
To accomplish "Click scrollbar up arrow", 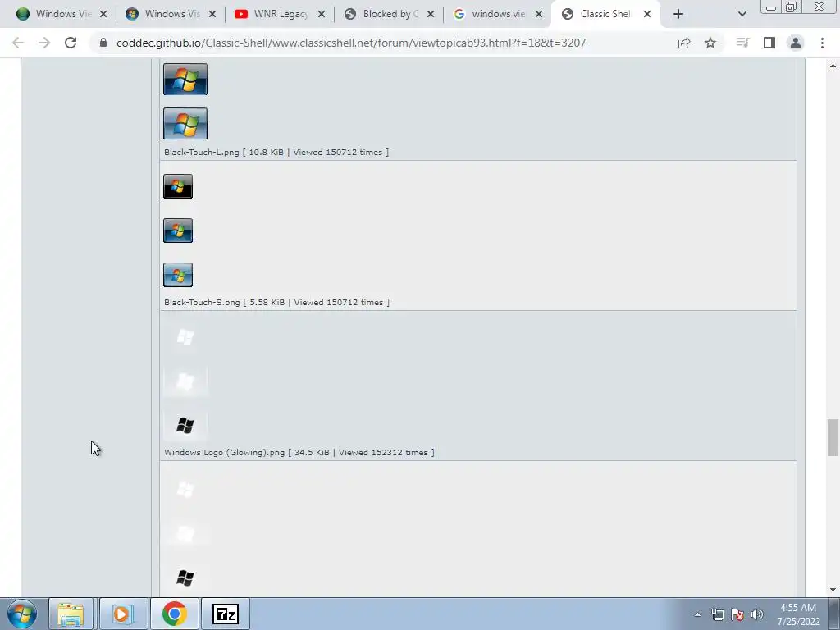I will (x=833, y=66).
